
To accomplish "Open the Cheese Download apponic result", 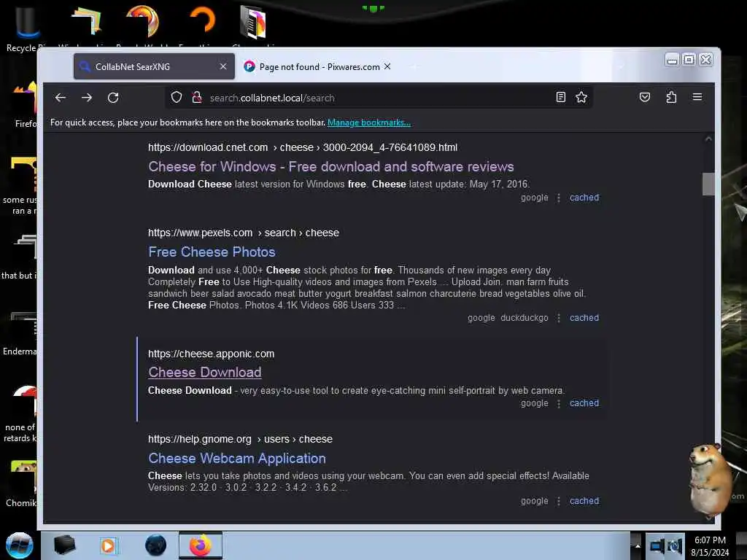I will tap(205, 373).
